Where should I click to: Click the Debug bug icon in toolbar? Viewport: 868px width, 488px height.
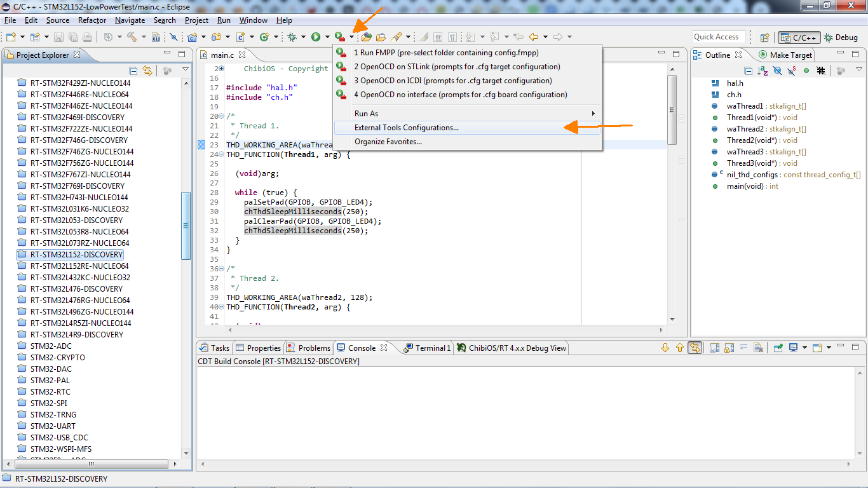pyautogui.click(x=292, y=37)
